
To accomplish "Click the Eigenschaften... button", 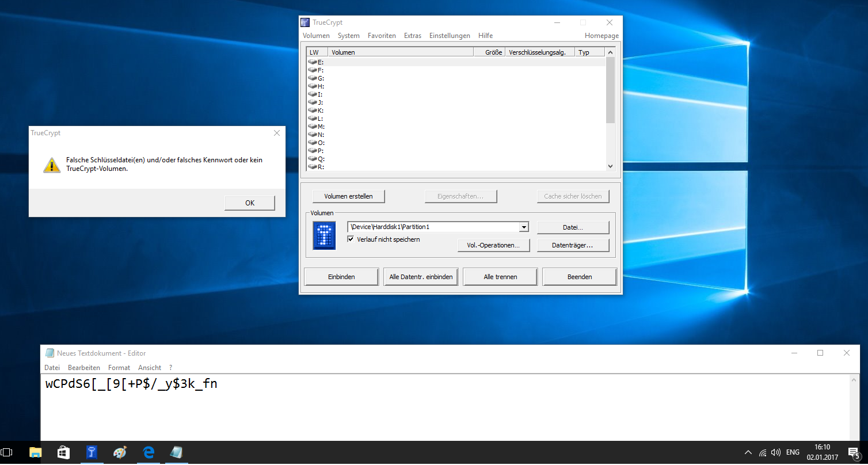I will [460, 196].
